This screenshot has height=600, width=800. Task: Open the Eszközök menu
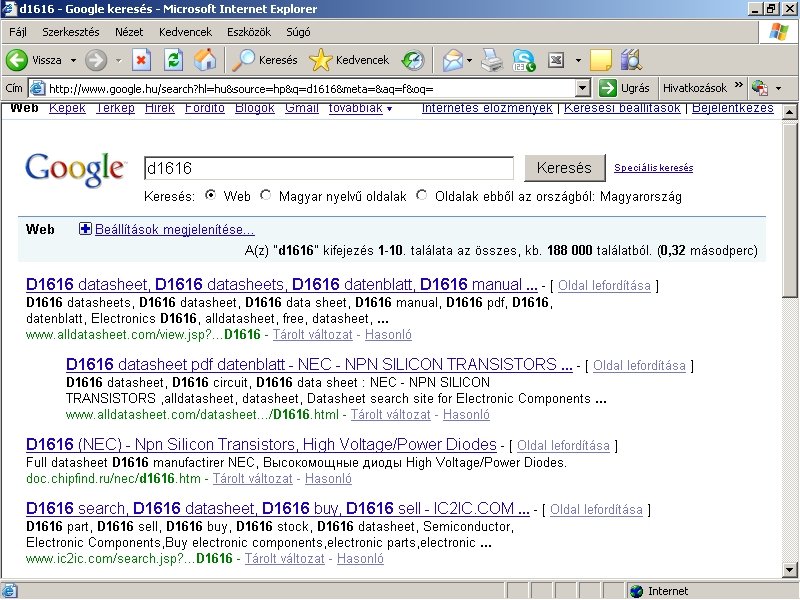(249, 32)
